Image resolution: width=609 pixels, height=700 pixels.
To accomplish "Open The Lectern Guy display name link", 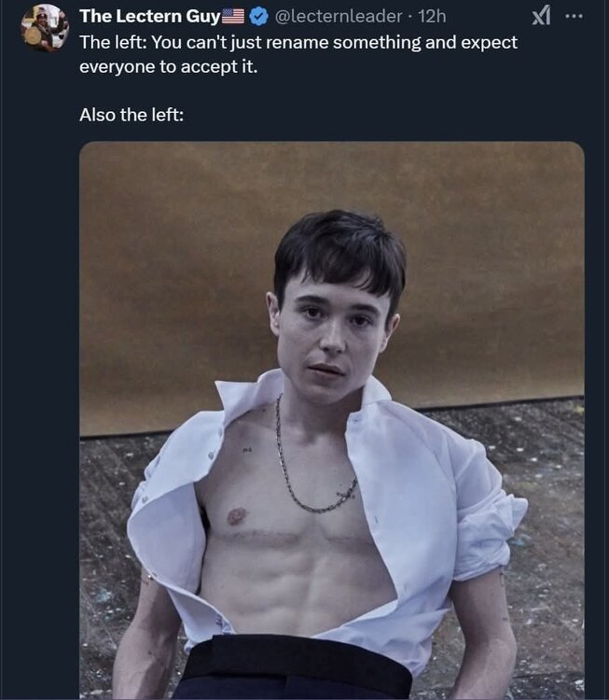I will [149, 16].
